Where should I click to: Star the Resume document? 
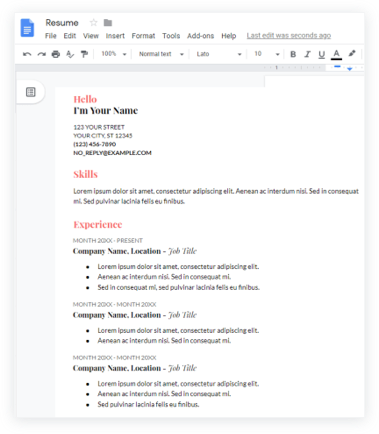click(94, 23)
